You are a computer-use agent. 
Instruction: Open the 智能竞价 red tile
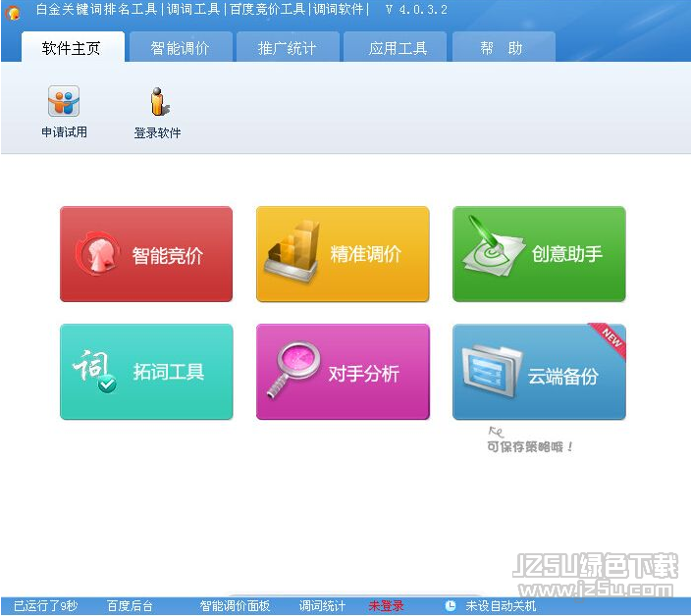click(x=146, y=254)
